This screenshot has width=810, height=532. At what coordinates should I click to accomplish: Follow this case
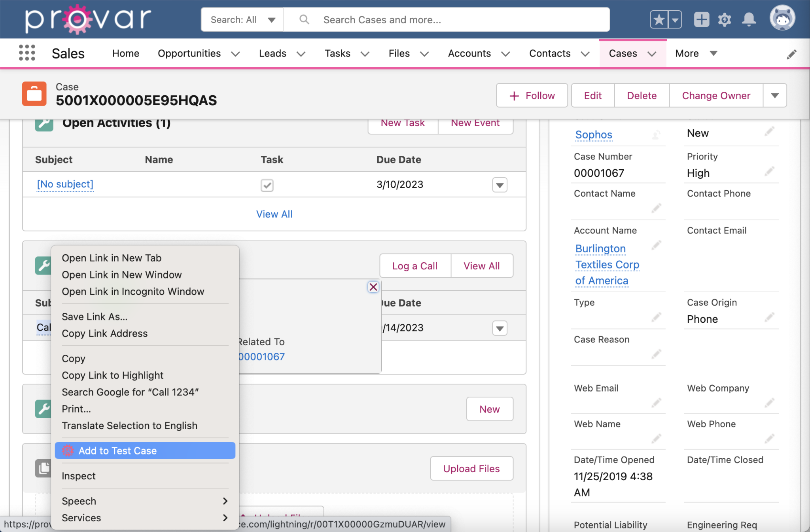[x=532, y=95]
